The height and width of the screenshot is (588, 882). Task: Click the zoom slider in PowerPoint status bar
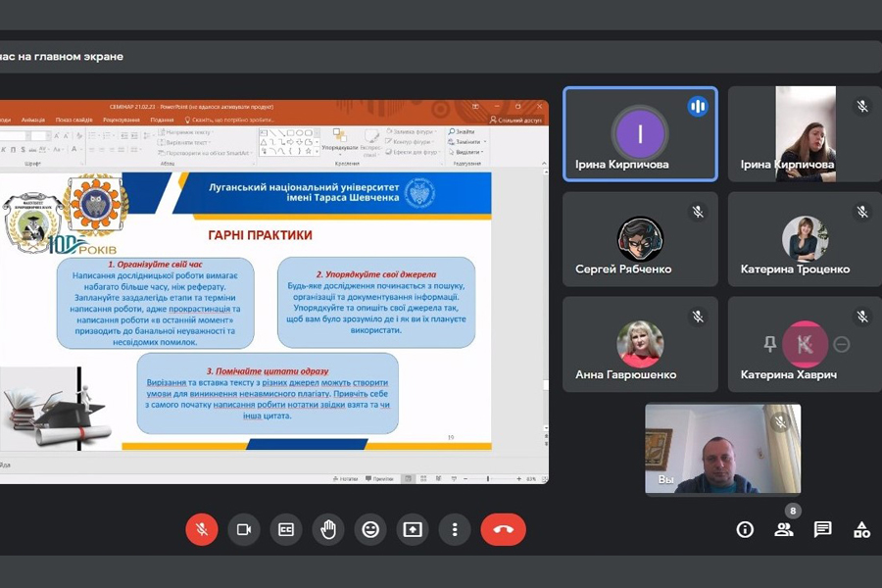488,479
